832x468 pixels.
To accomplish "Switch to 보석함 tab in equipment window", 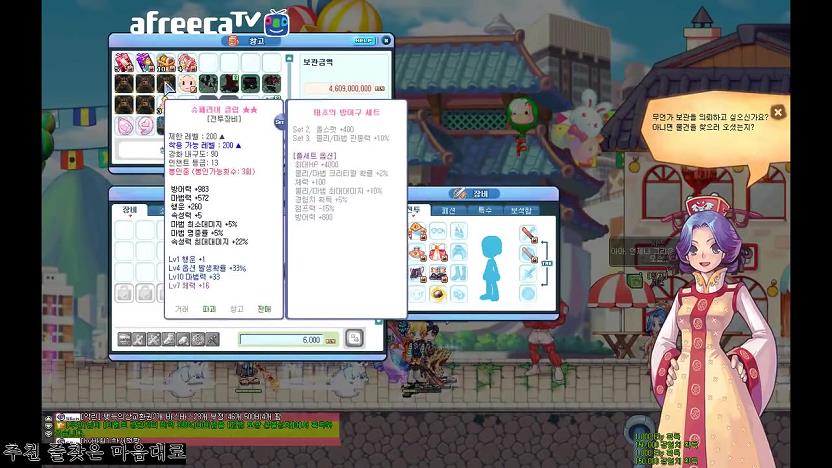I will click(521, 210).
